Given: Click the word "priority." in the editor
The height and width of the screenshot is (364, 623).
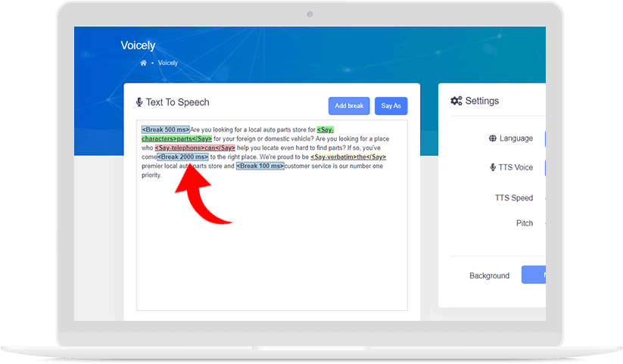Looking at the screenshot, I should pyautogui.click(x=151, y=176).
